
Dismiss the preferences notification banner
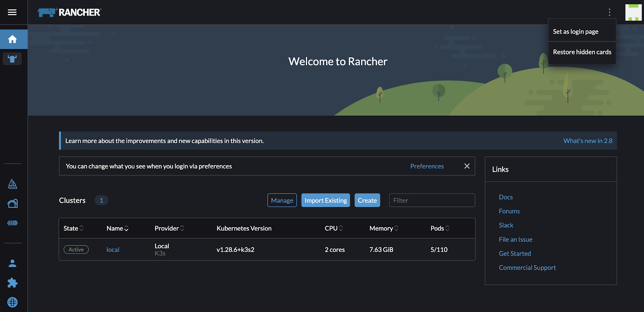click(x=467, y=166)
